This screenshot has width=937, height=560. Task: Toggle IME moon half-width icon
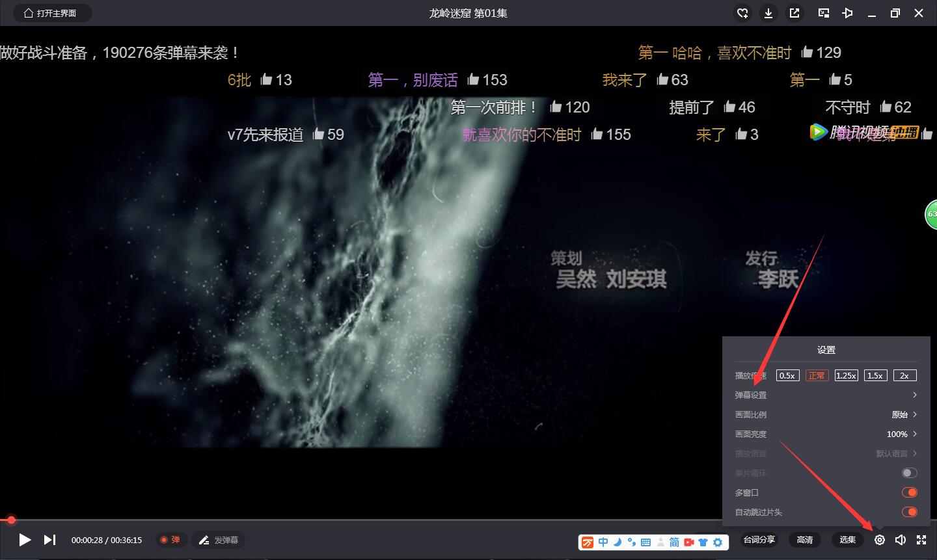pos(618,542)
